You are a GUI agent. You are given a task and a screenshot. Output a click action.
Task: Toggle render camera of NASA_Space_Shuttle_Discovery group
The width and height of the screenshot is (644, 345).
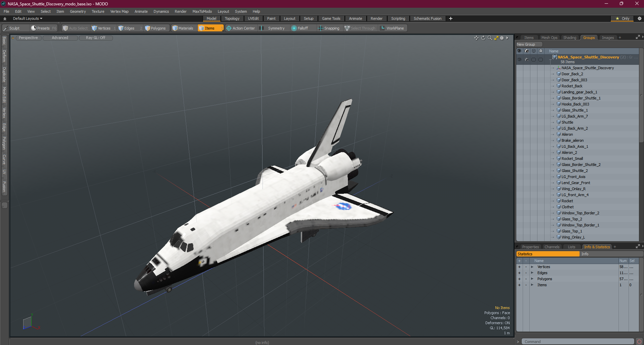click(527, 59)
